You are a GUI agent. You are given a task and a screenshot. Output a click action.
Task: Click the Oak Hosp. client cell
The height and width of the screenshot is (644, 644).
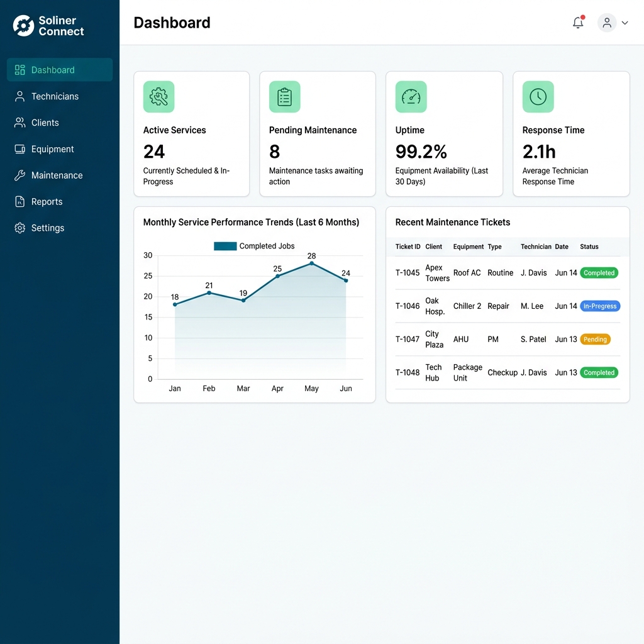click(435, 306)
